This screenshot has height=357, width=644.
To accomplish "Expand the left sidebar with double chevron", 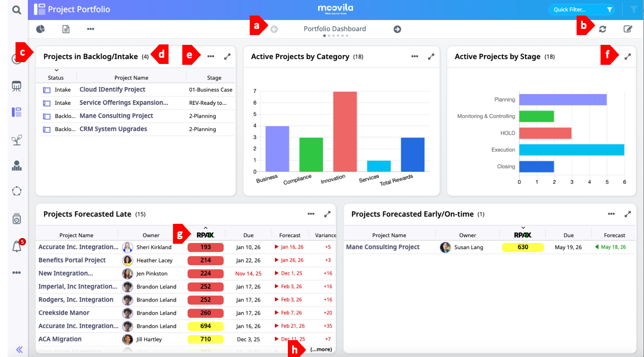I will point(19,349).
